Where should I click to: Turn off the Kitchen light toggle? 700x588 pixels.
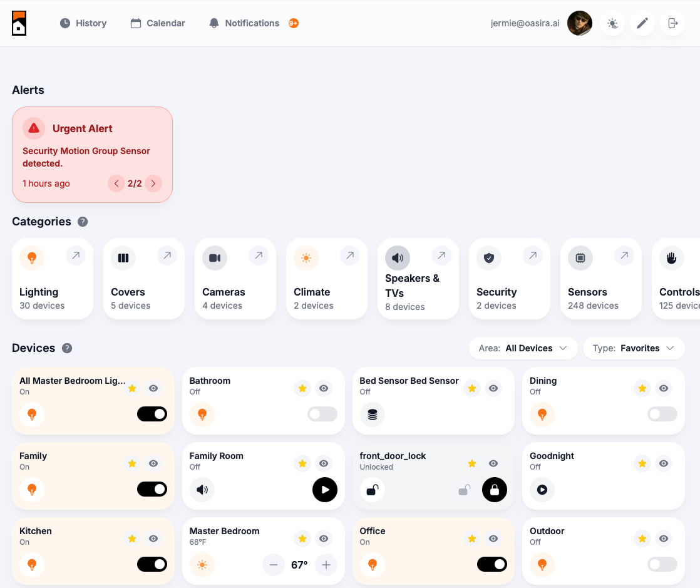(152, 564)
